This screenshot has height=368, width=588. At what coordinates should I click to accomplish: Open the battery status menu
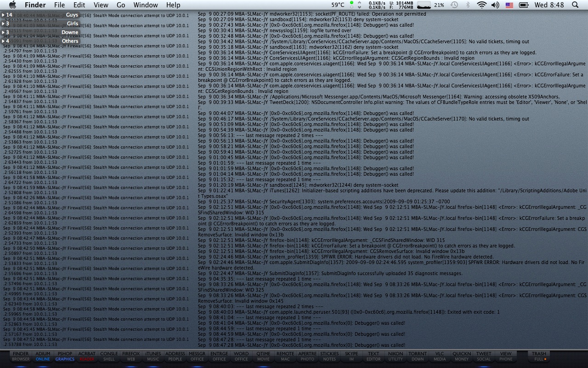coord(524,5)
